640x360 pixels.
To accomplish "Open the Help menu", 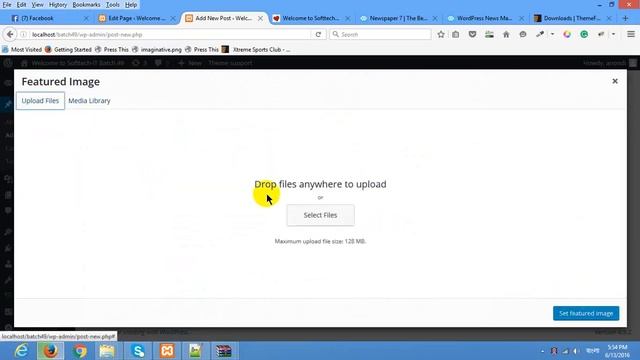I will 131,5.
